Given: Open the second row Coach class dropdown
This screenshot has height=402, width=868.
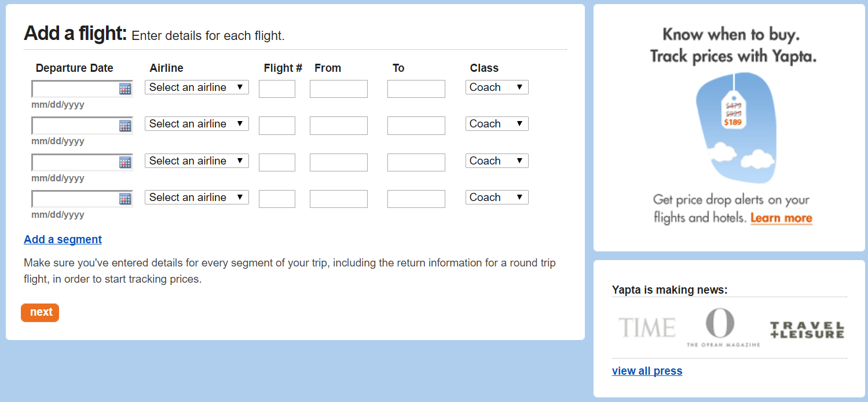Looking at the screenshot, I should [x=496, y=124].
